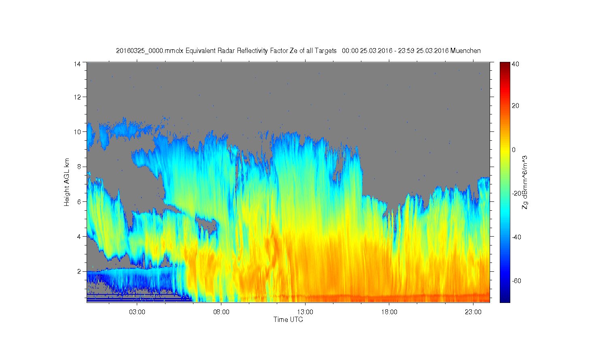Click the 'Time UTC' axis label
Viewport: 607px width, 364px height.
(x=288, y=320)
